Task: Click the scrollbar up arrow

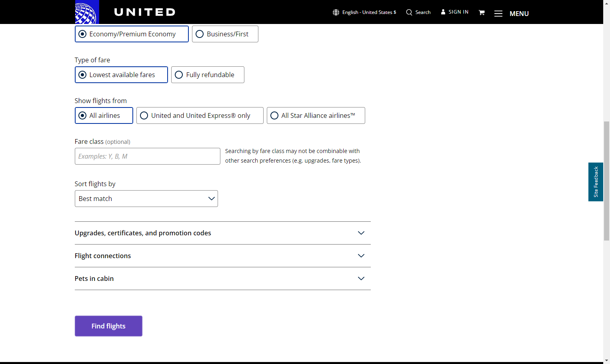Action: (606, 3)
